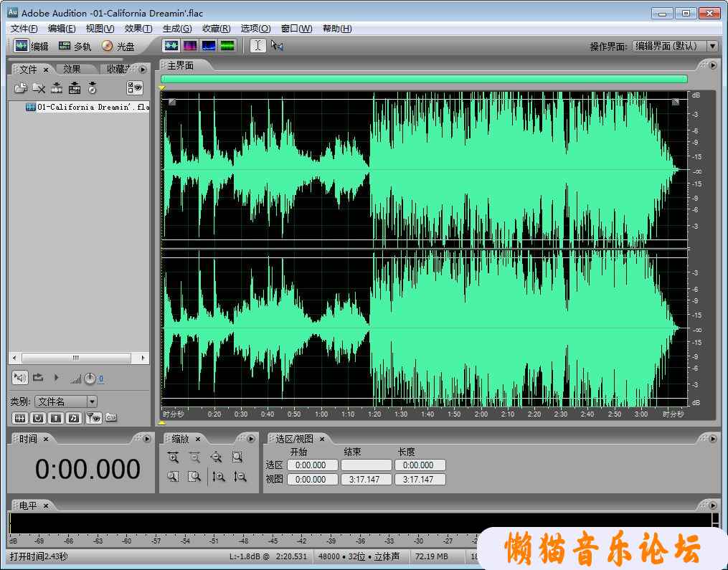Click the selection start time field

click(x=313, y=465)
